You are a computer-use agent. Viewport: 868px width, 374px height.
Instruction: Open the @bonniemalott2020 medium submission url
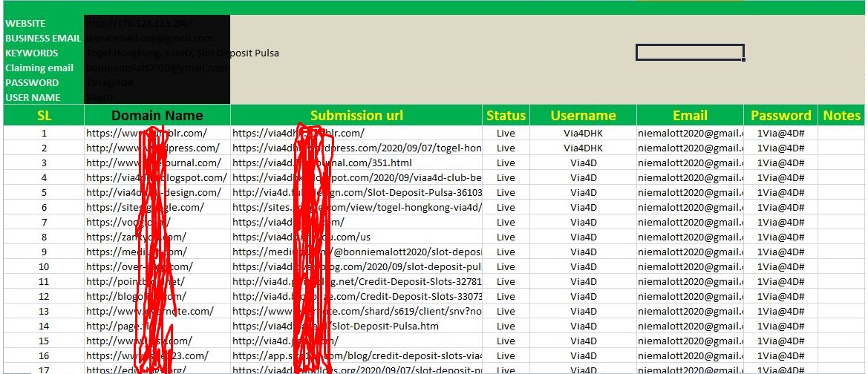click(356, 252)
